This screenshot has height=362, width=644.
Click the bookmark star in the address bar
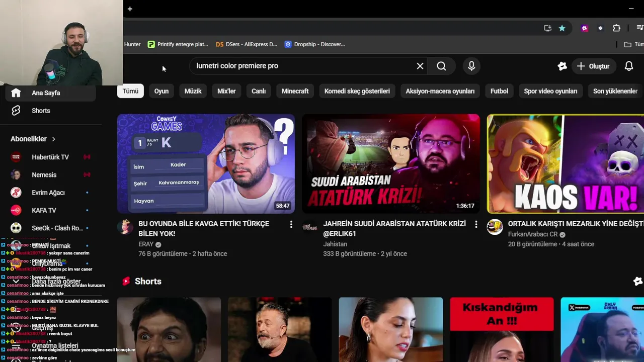(562, 28)
